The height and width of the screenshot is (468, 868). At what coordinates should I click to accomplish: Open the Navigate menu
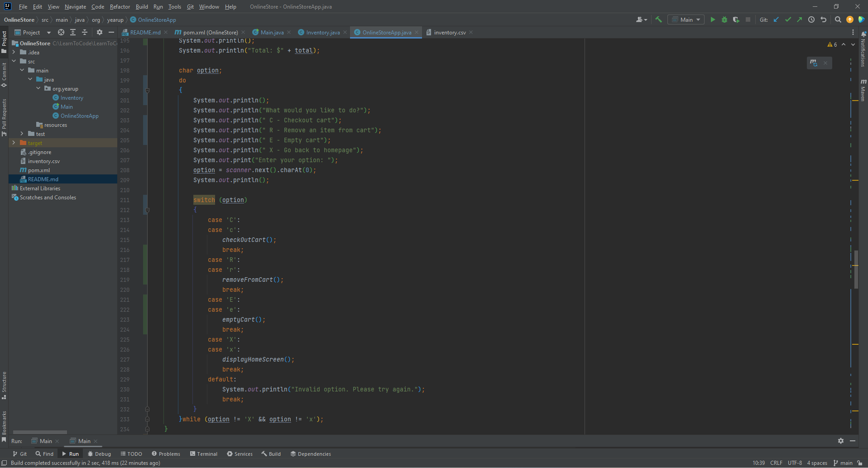(75, 7)
